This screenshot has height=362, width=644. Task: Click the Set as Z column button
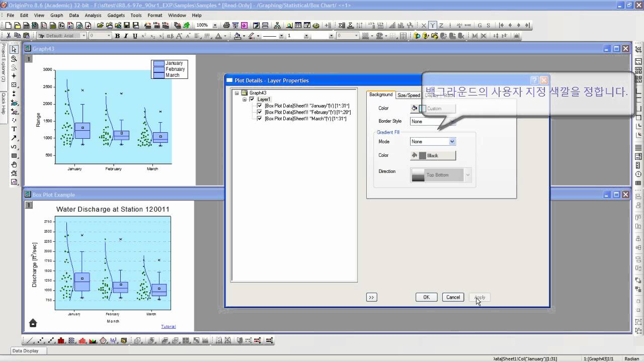tap(441, 25)
